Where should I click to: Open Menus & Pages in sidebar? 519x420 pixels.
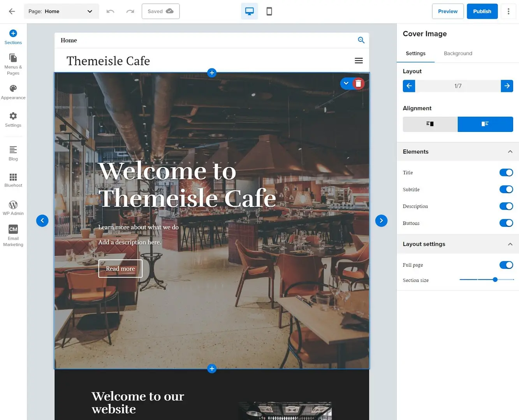tap(13, 64)
